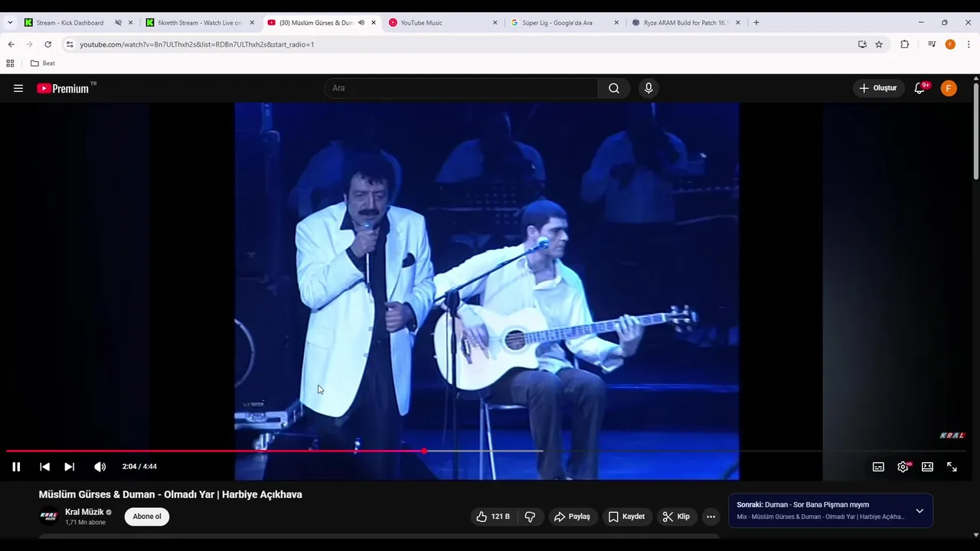
Task: Open the Kral Müzik channel name
Action: click(84, 512)
